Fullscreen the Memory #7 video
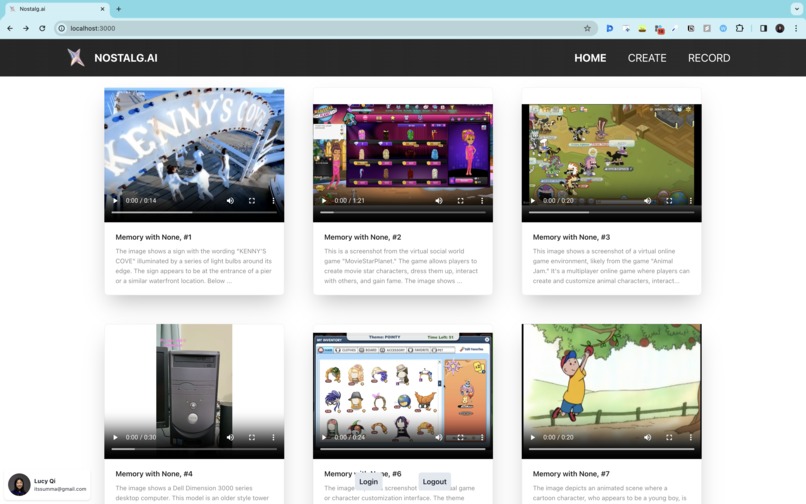 pyautogui.click(x=669, y=437)
